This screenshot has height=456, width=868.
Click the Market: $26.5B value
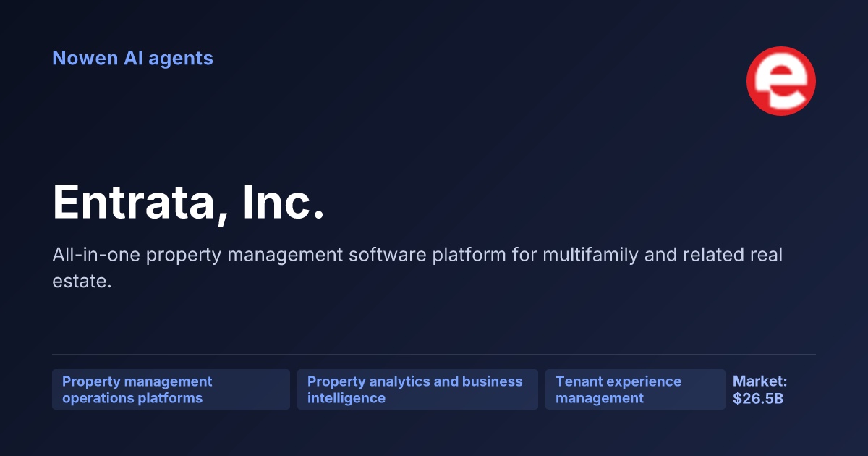pyautogui.click(x=760, y=389)
